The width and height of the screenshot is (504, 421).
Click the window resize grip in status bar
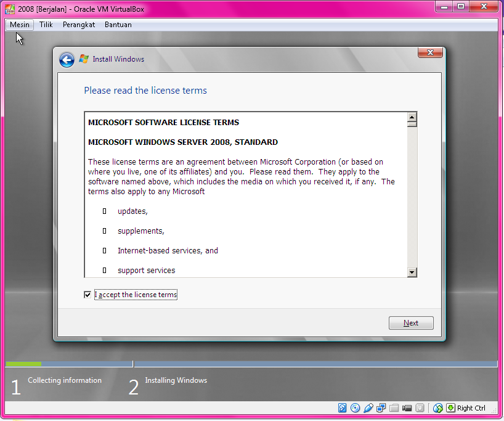[495, 411]
